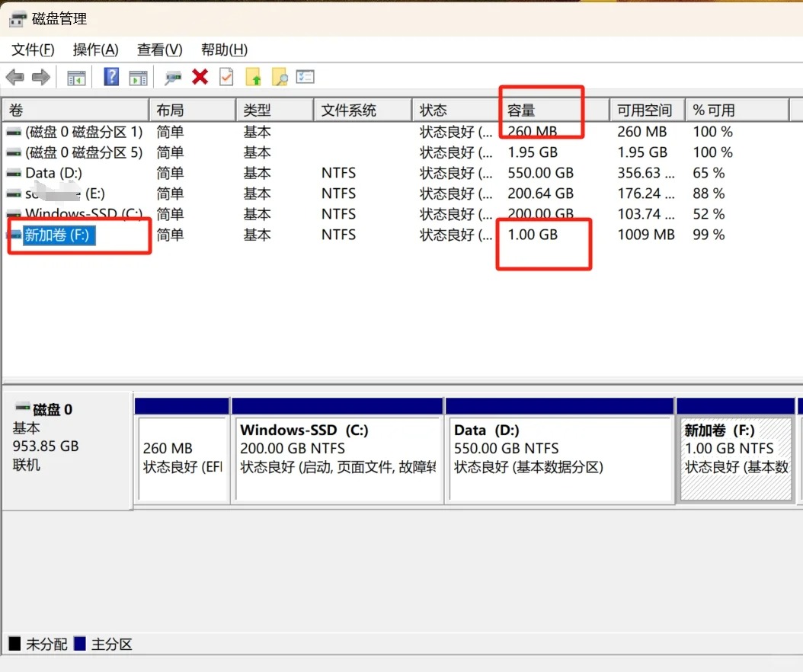Select Windows-SSD (C:) partition in disk map
Viewport: 803px width, 672px height.
(x=338, y=451)
